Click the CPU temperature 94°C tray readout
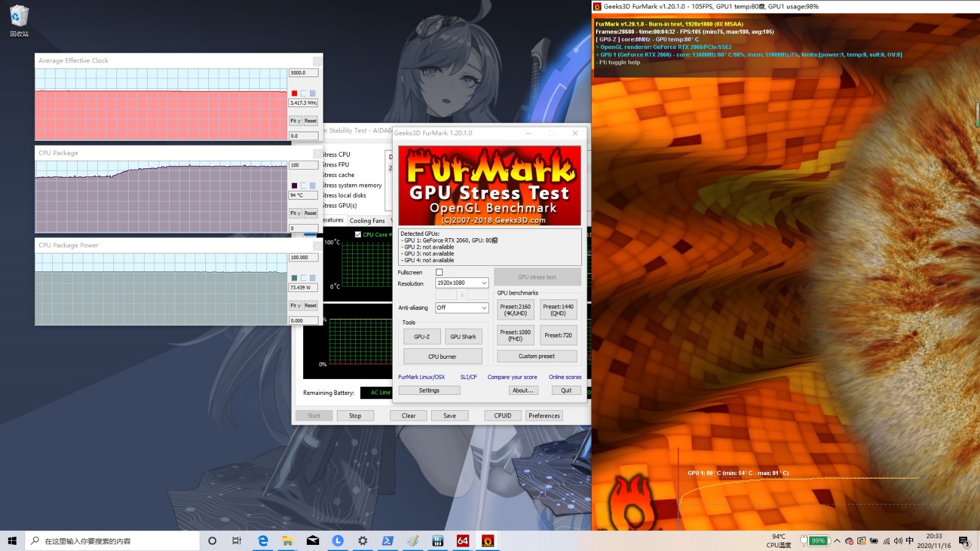 coord(778,541)
